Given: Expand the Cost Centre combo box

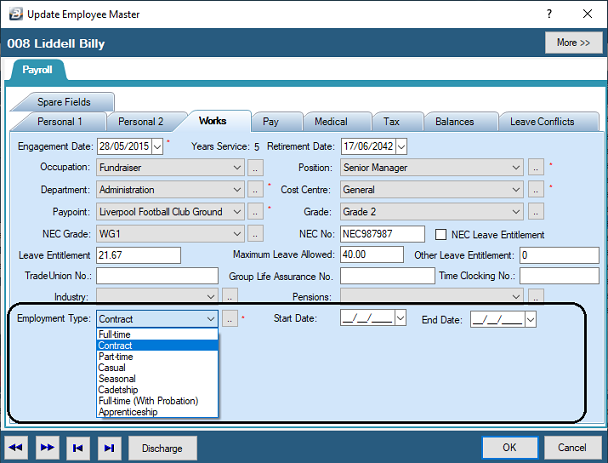Looking at the screenshot, I should [x=516, y=190].
